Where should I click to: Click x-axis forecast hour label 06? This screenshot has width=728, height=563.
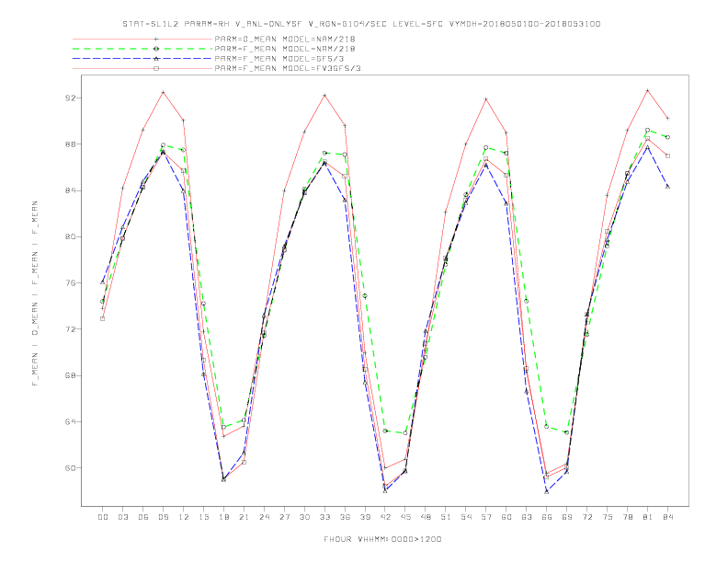tap(143, 517)
